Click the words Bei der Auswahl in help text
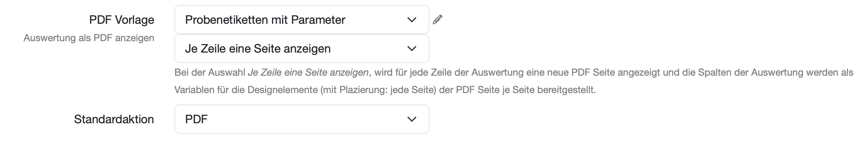Image resolution: width=868 pixels, height=142 pixels. click(210, 72)
